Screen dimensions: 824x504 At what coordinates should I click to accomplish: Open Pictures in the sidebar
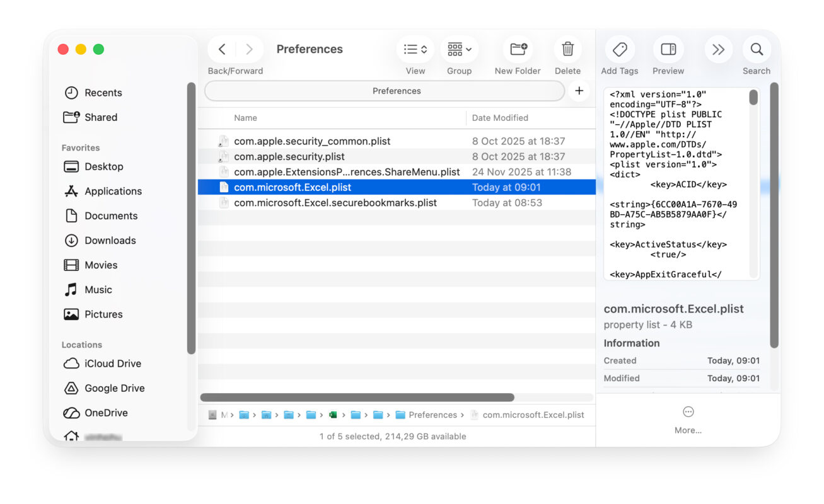point(103,314)
